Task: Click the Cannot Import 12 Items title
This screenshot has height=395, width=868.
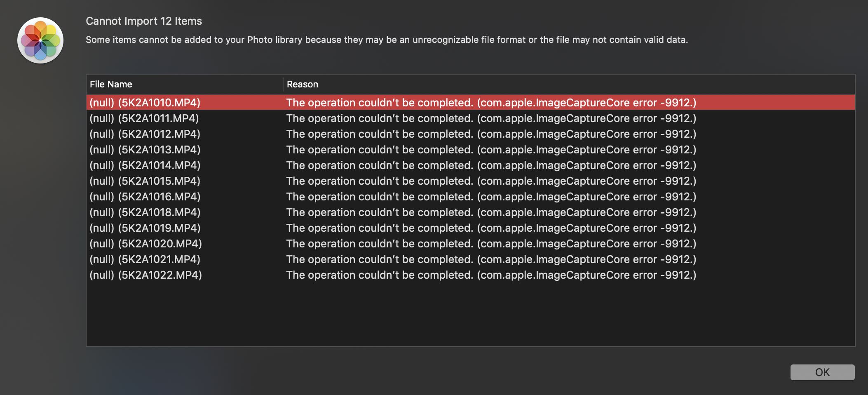Action: [143, 21]
